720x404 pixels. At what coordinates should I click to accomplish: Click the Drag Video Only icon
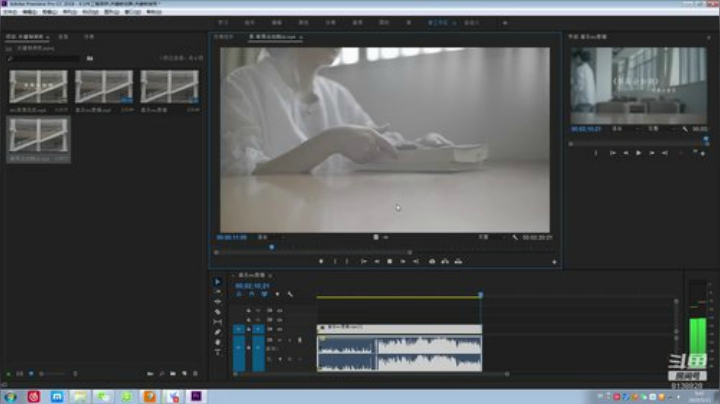pos(376,237)
